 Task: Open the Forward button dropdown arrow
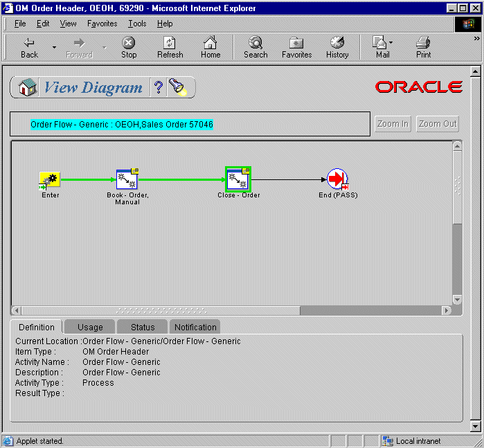pyautogui.click(x=105, y=47)
